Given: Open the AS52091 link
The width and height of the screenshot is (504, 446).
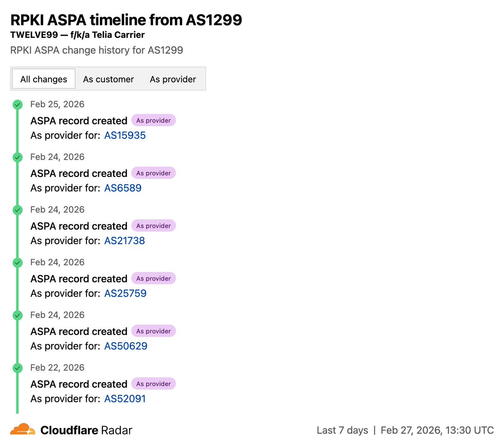Looking at the screenshot, I should pyautogui.click(x=125, y=398).
